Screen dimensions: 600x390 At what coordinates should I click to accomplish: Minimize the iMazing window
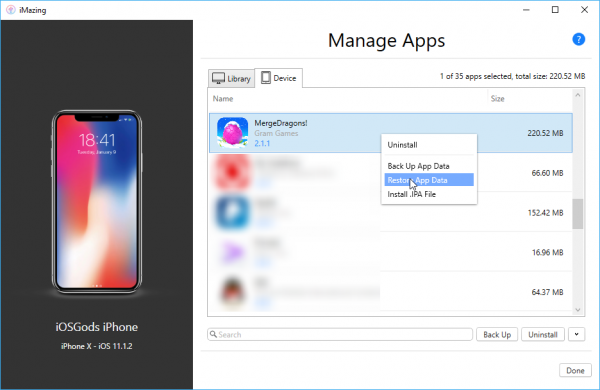pyautogui.click(x=527, y=10)
